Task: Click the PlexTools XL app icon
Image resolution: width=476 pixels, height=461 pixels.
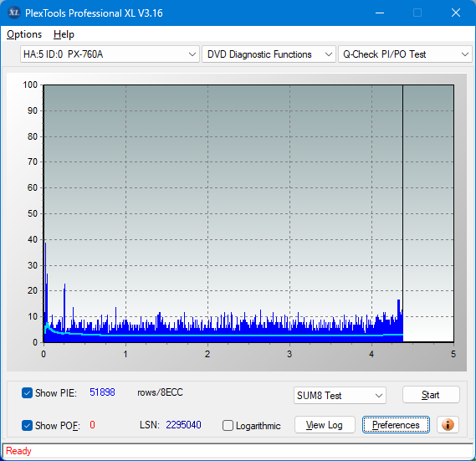Action: (x=13, y=13)
